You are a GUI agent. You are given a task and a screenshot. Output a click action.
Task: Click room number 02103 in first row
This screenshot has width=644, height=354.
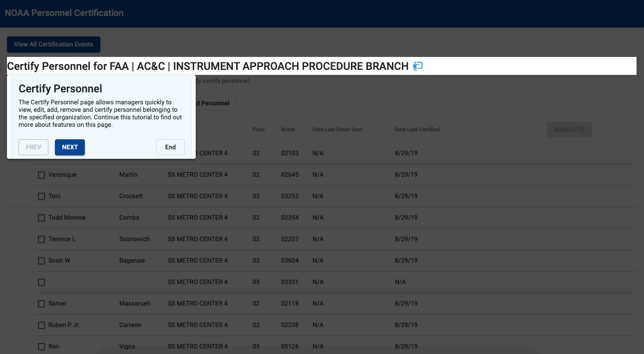click(290, 153)
